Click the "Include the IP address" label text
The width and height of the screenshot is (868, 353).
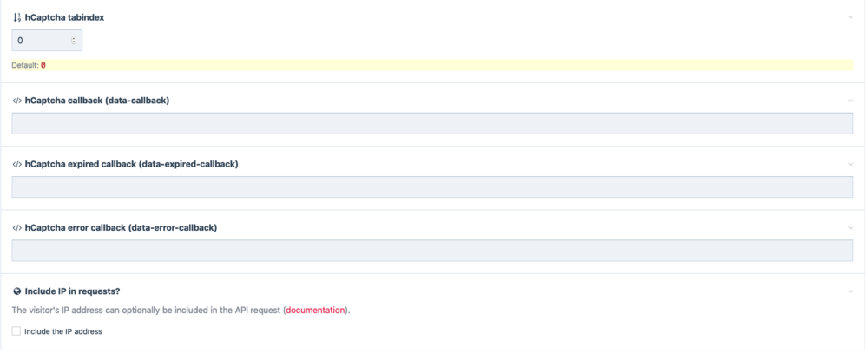[x=63, y=331]
